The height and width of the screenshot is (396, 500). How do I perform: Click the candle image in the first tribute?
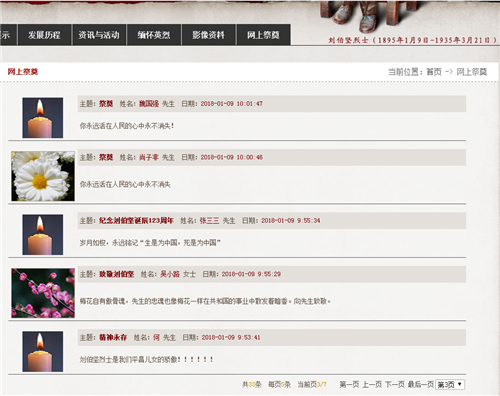point(43,118)
